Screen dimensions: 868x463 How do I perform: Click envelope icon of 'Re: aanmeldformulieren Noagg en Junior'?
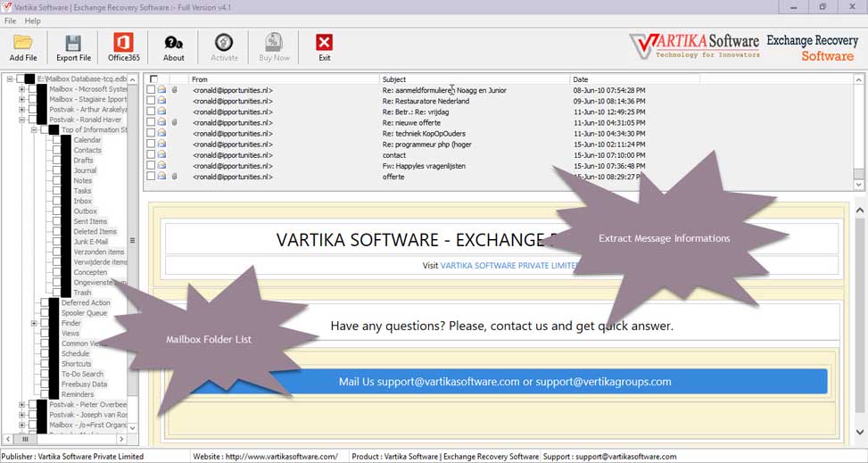[161, 90]
